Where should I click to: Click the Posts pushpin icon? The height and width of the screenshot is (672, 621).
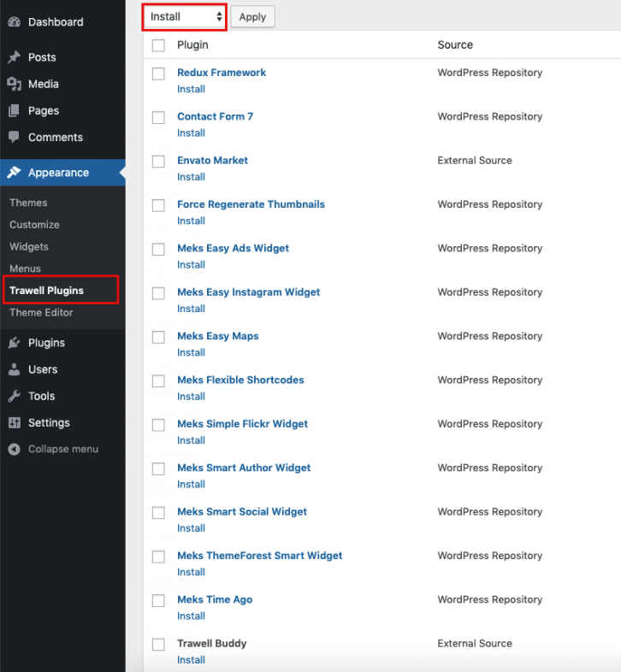[x=14, y=57]
